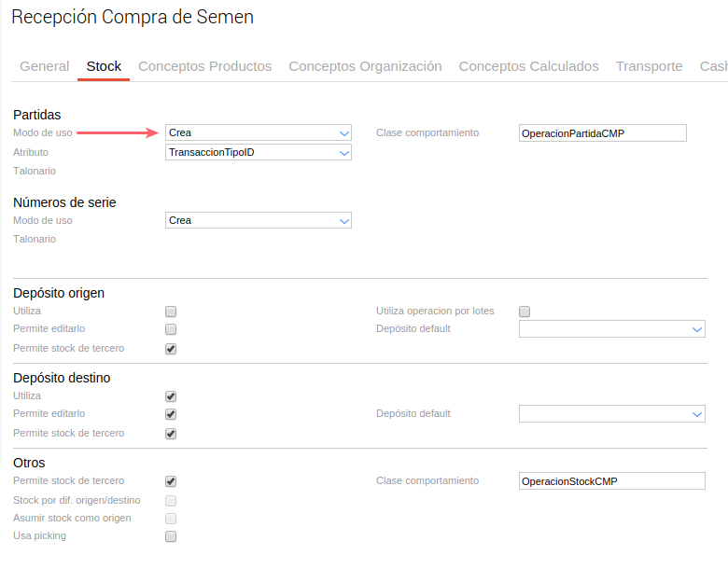
Task: Switch to Conceptos Productos tab
Action: (204, 66)
